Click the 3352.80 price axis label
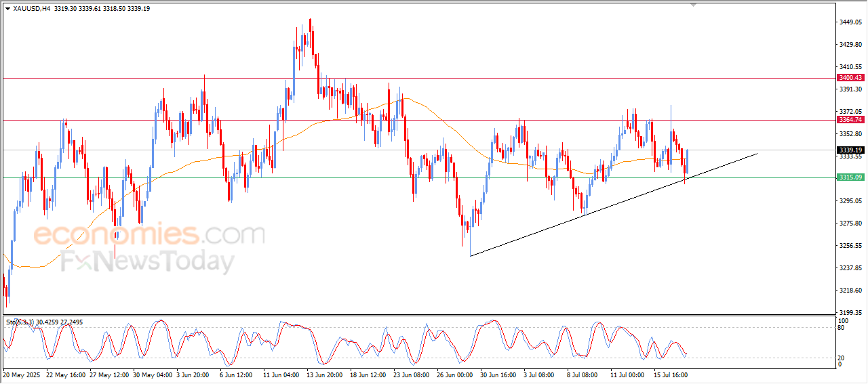The image size is (868, 384). point(850,134)
